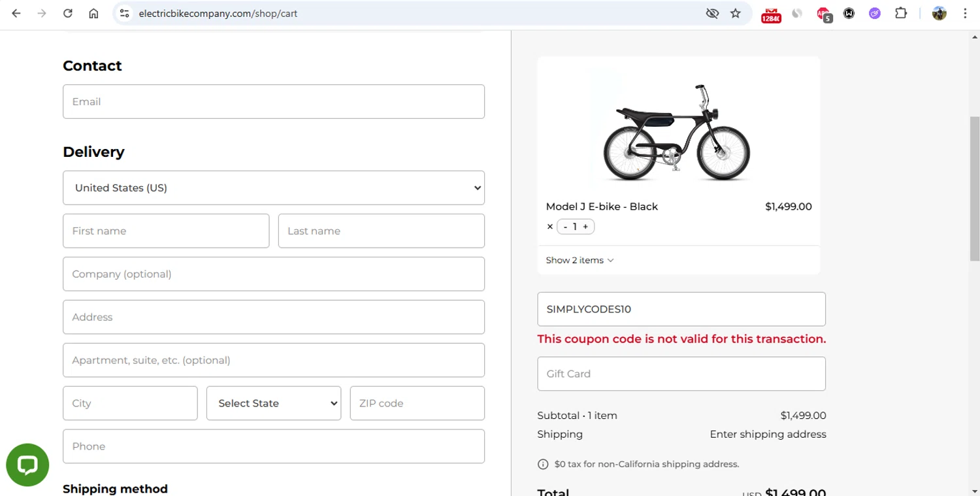Go back with the browser back arrow

click(x=16, y=13)
